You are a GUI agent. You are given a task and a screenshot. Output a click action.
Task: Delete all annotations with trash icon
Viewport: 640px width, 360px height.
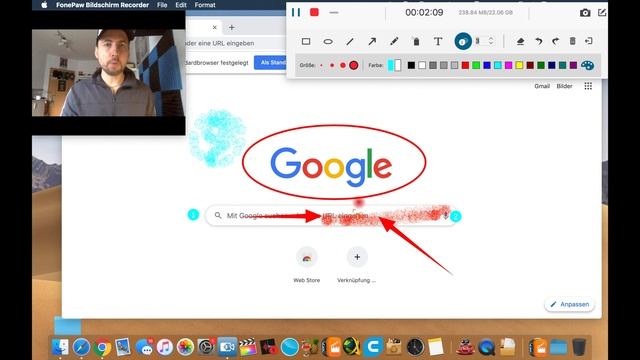click(x=573, y=41)
